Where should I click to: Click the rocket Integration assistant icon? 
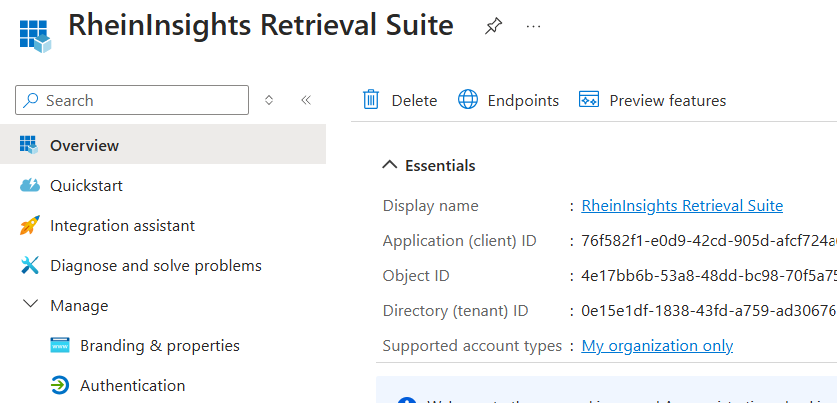(29, 225)
